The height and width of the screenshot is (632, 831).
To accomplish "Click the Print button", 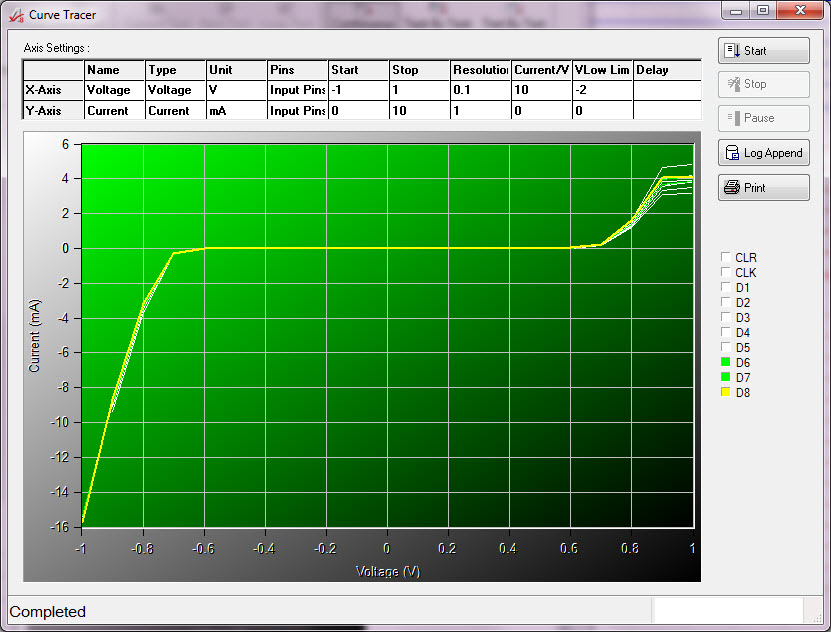I will pyautogui.click(x=763, y=188).
